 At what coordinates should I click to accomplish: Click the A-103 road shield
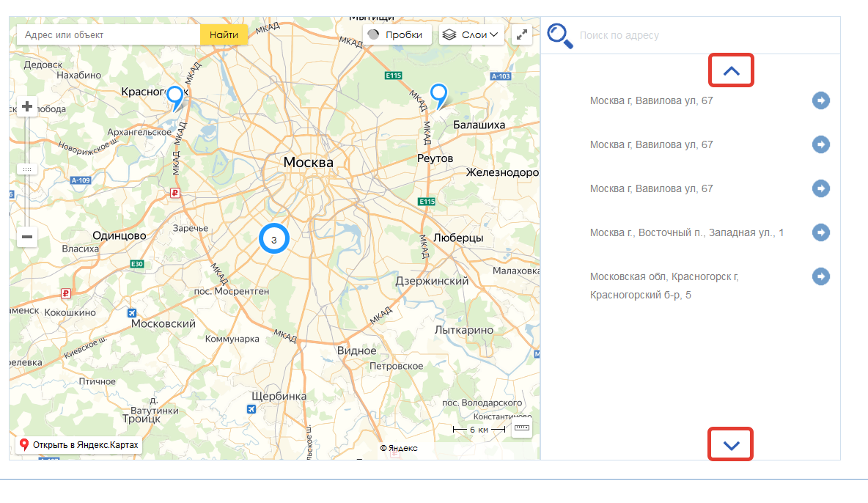tap(501, 76)
